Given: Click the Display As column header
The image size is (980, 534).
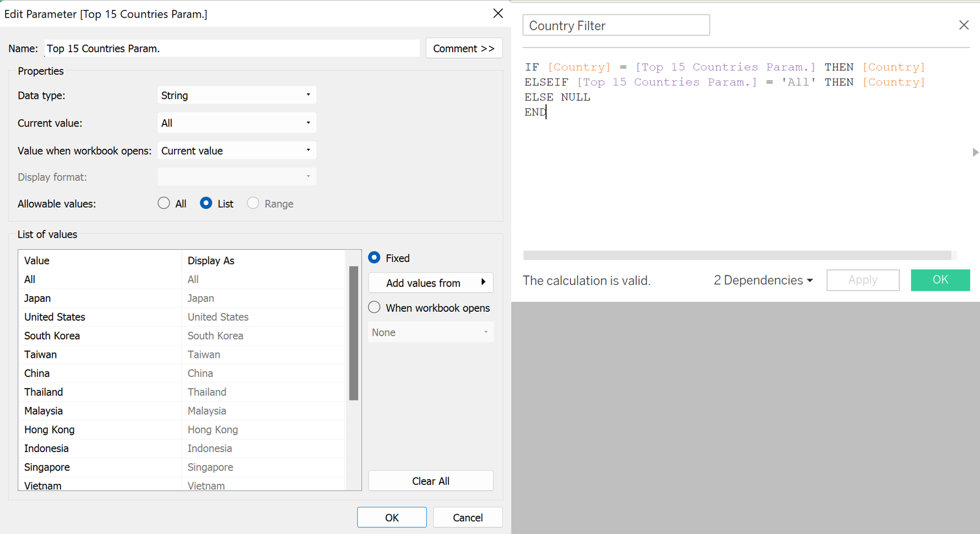Looking at the screenshot, I should [264, 260].
